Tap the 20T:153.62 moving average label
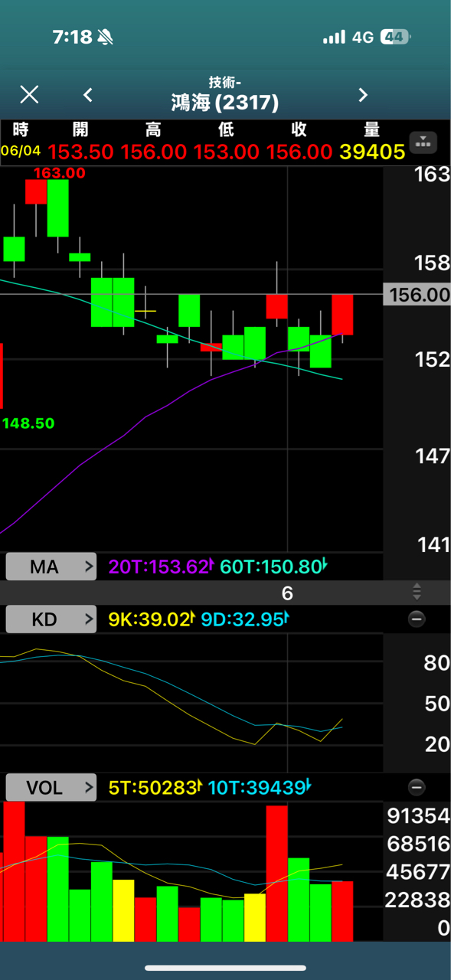The height and width of the screenshot is (980, 451). coord(159,567)
